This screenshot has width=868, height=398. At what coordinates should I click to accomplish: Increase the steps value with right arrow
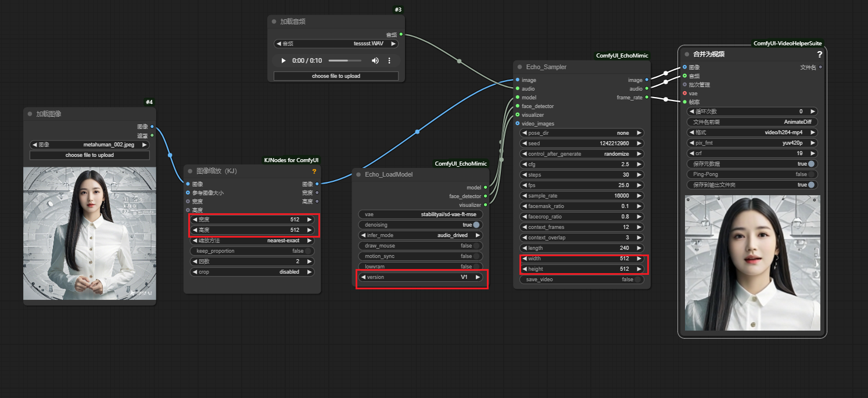pos(639,175)
